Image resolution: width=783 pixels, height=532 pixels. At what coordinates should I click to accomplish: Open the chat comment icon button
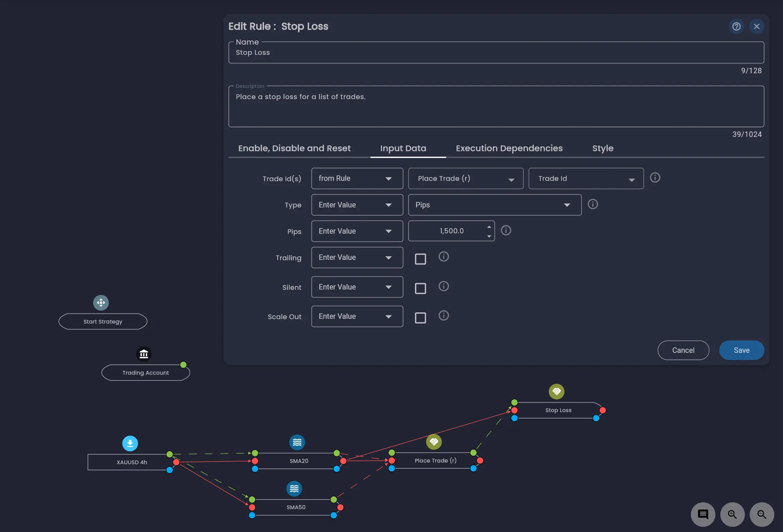pyautogui.click(x=703, y=514)
